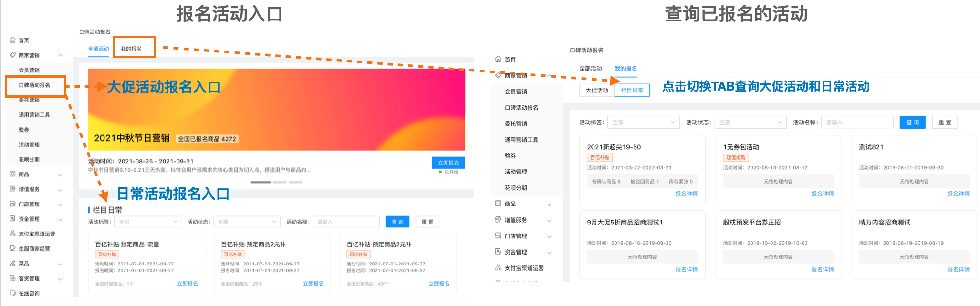The width and height of the screenshot is (980, 306).
Task: Click blue 立即报名 button under the banner
Action: (448, 163)
